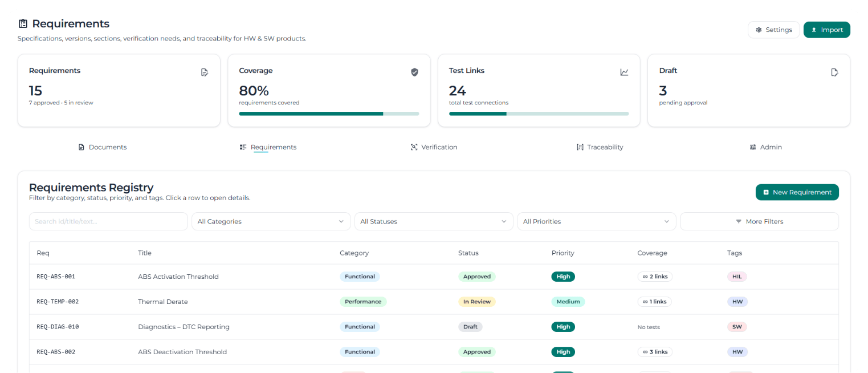The height and width of the screenshot is (373, 868).
Task: Click the shield check icon in Coverage card
Action: (x=414, y=72)
